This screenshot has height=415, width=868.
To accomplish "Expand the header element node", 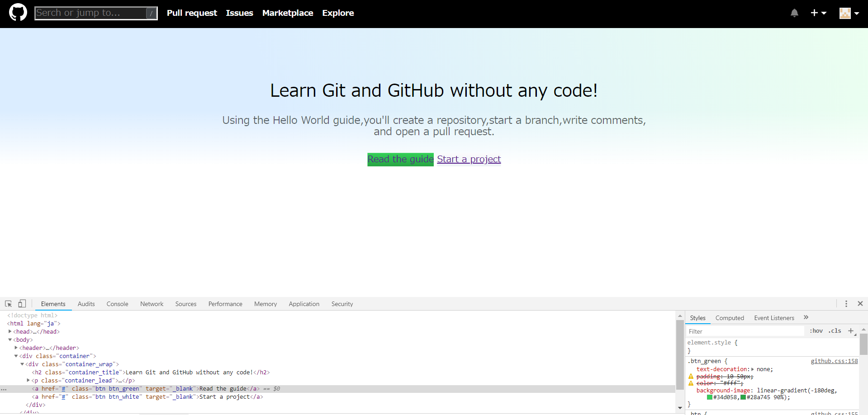I will pos(16,348).
